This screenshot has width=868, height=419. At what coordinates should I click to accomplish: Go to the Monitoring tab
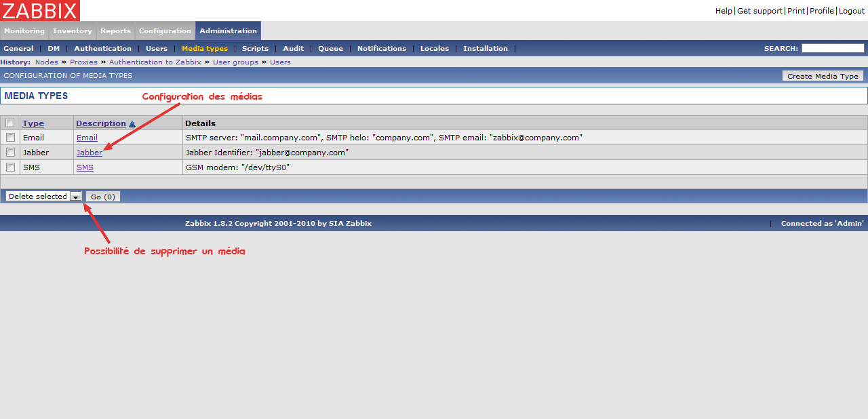click(x=24, y=31)
